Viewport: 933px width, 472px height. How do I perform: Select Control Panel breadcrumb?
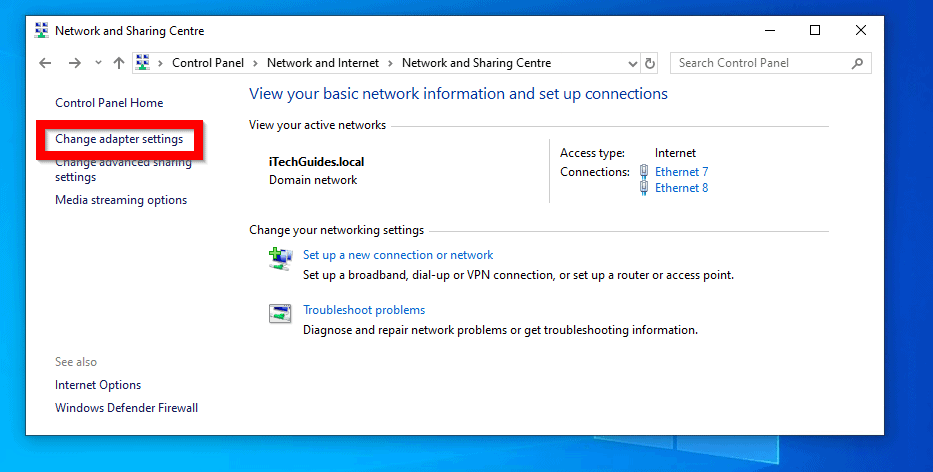click(207, 63)
